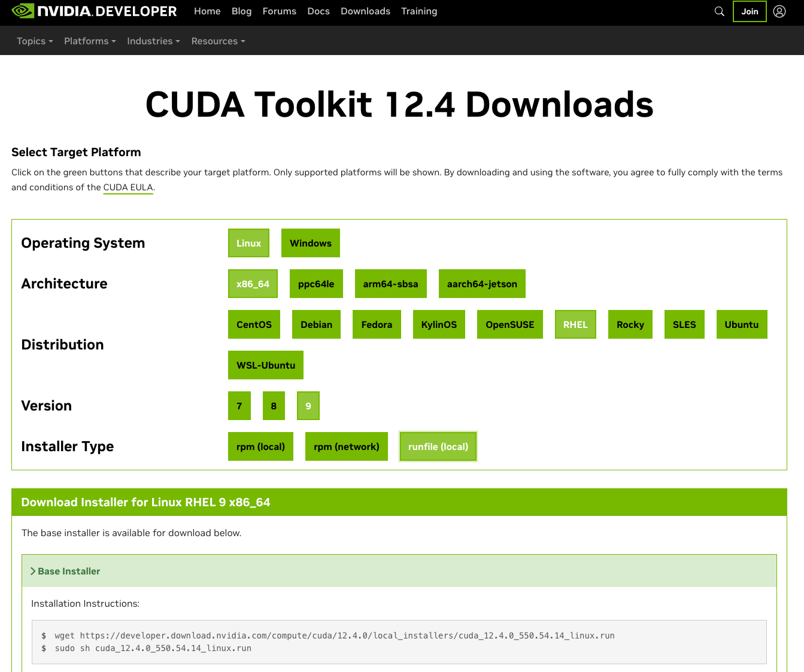Go to Home in top navigation

tap(207, 11)
